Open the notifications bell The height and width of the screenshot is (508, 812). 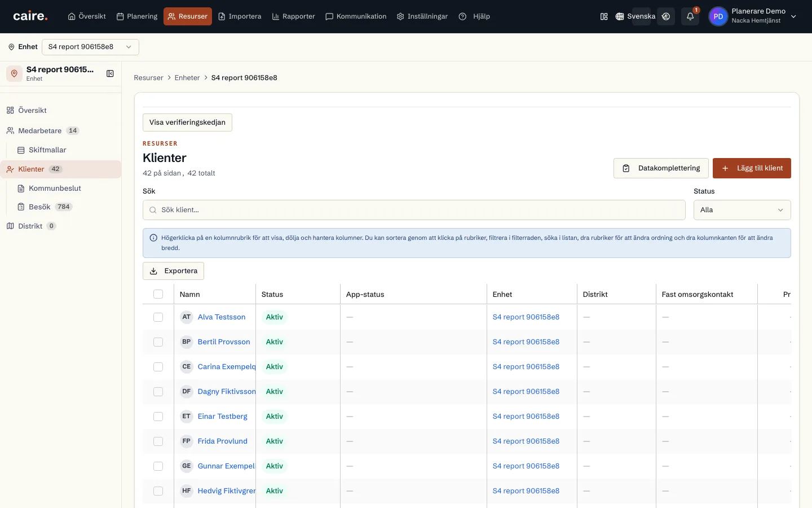click(x=690, y=16)
